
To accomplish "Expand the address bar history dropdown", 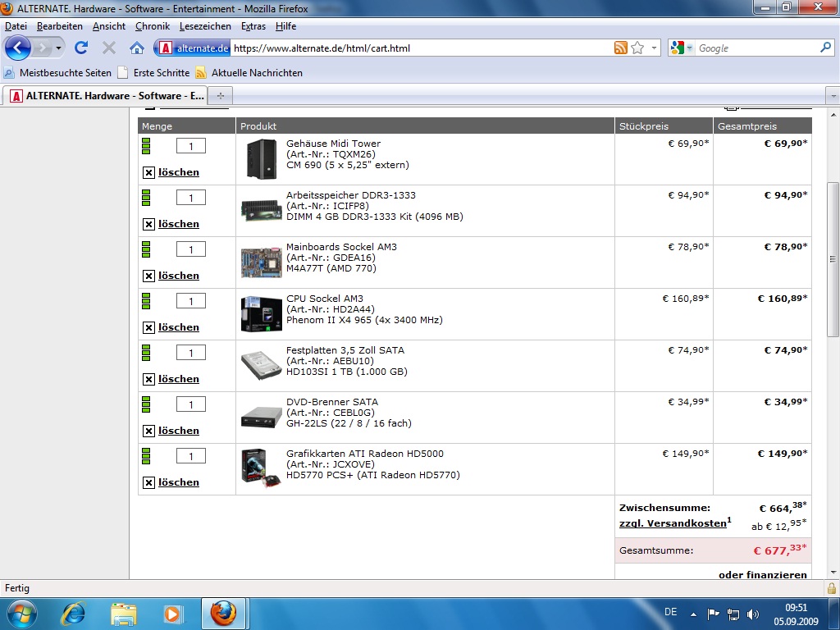I will coord(654,48).
